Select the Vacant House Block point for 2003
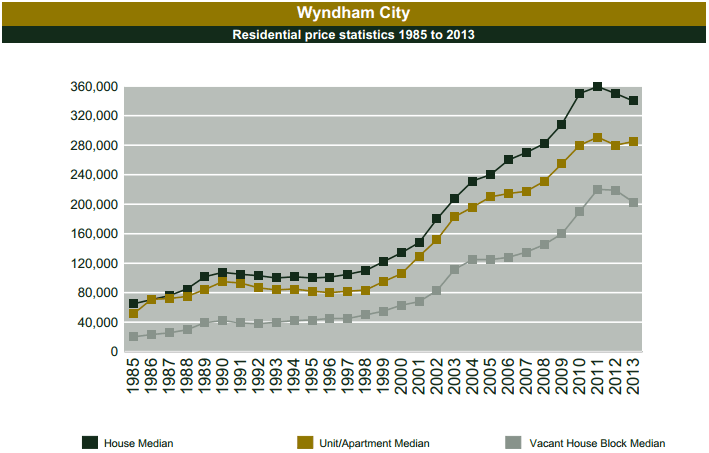The image size is (709, 453). [454, 269]
